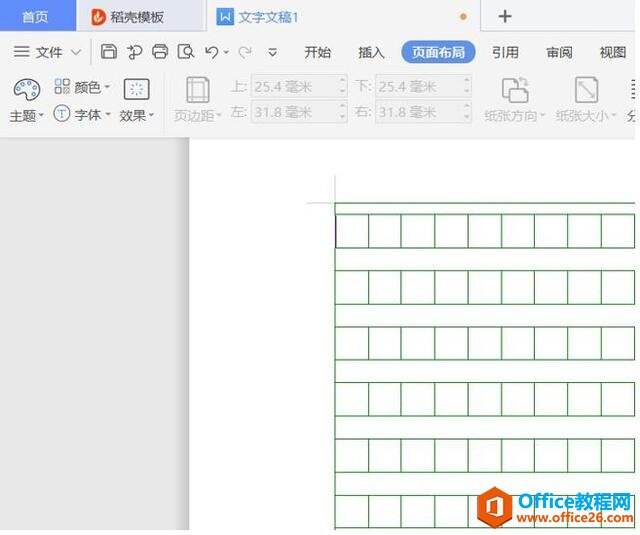Click the 页边距 margins icon
This screenshot has height=535, width=640.
pos(198,89)
